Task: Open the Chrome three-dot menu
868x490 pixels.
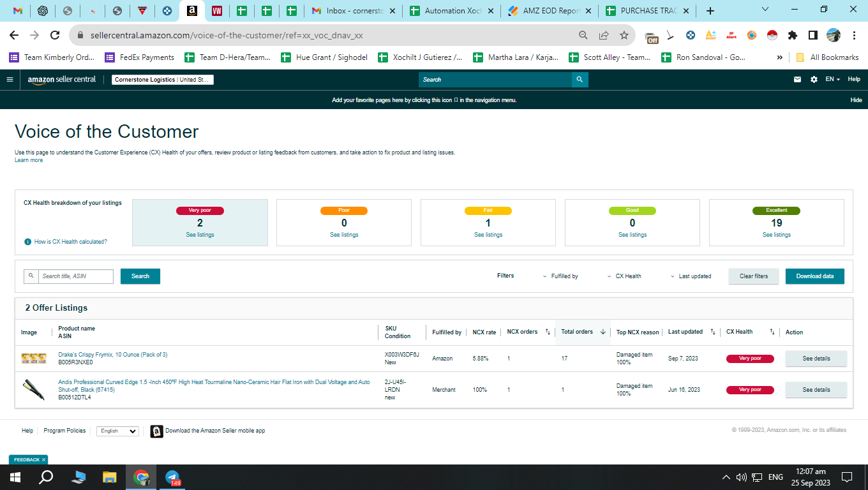Action: click(854, 36)
